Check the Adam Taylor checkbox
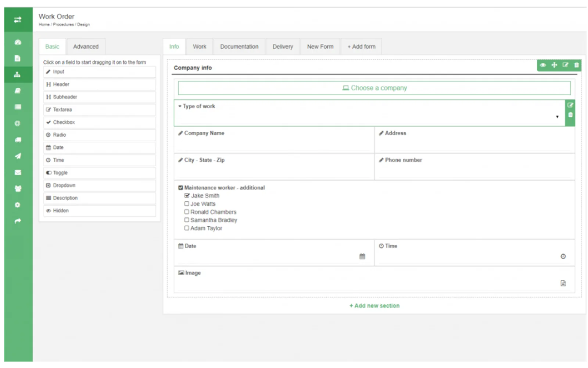588x368 pixels. coord(187,228)
